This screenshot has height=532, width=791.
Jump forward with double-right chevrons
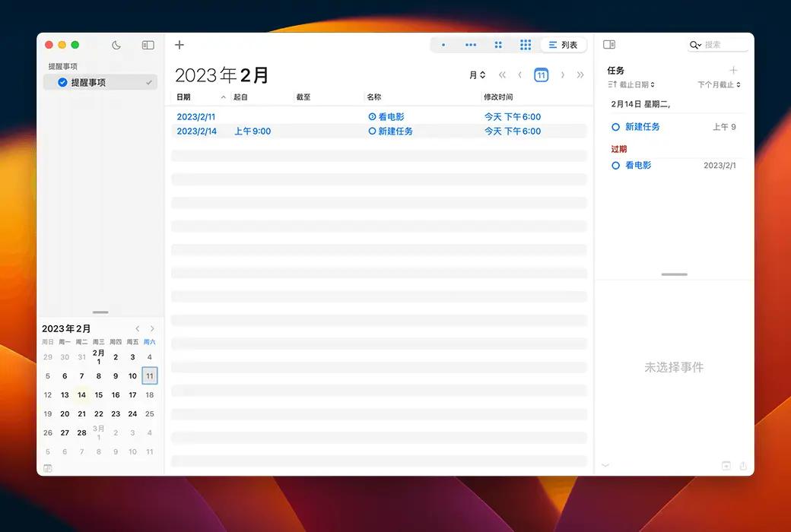580,75
